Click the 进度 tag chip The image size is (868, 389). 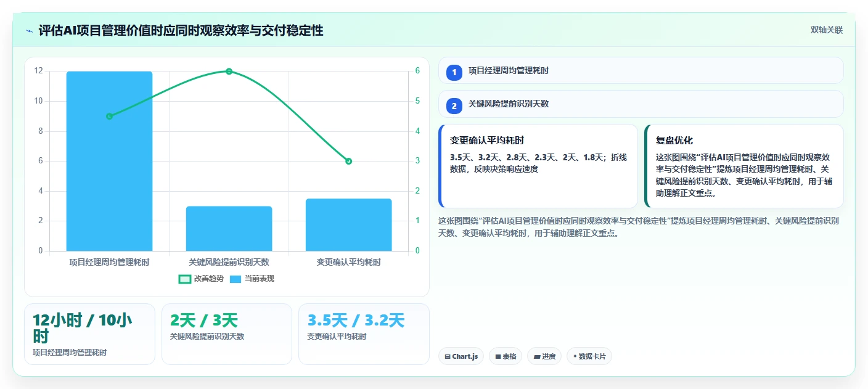[x=544, y=356]
